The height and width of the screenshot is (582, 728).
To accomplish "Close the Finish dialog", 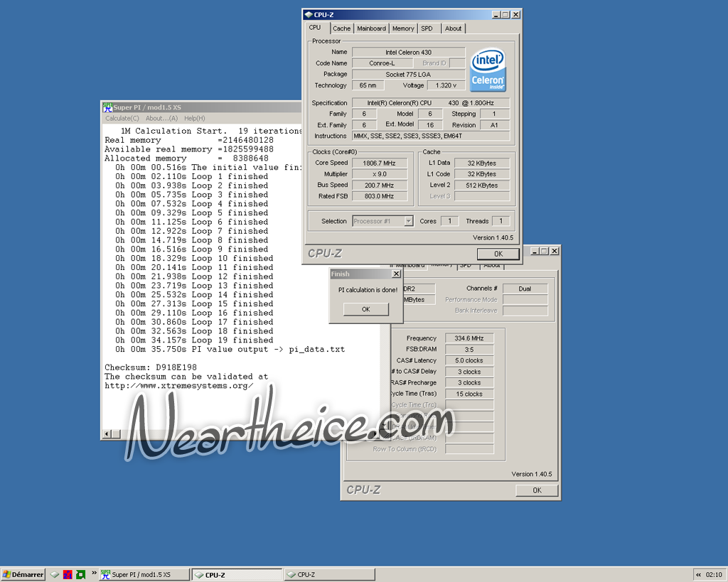I will tap(396, 274).
